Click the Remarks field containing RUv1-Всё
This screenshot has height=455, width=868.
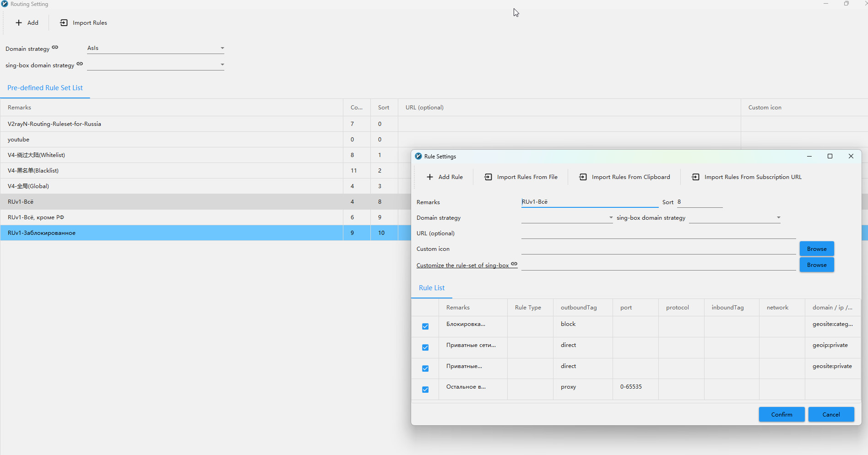click(x=590, y=202)
